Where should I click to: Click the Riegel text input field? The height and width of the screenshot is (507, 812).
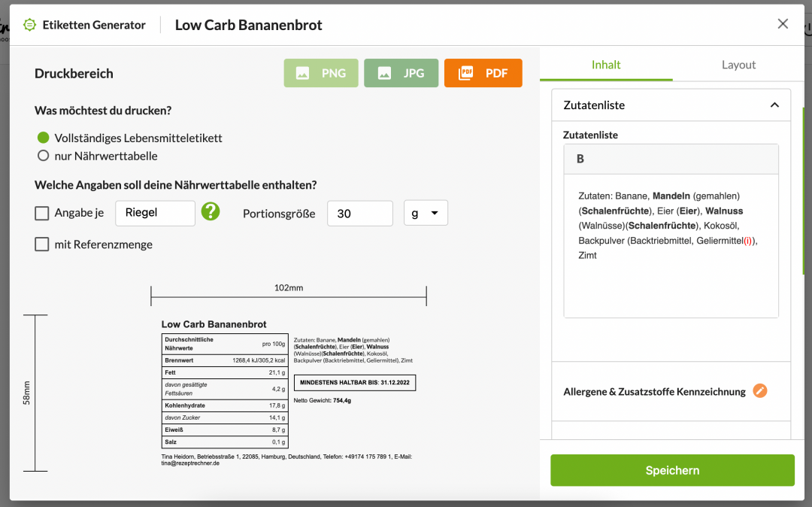point(155,213)
